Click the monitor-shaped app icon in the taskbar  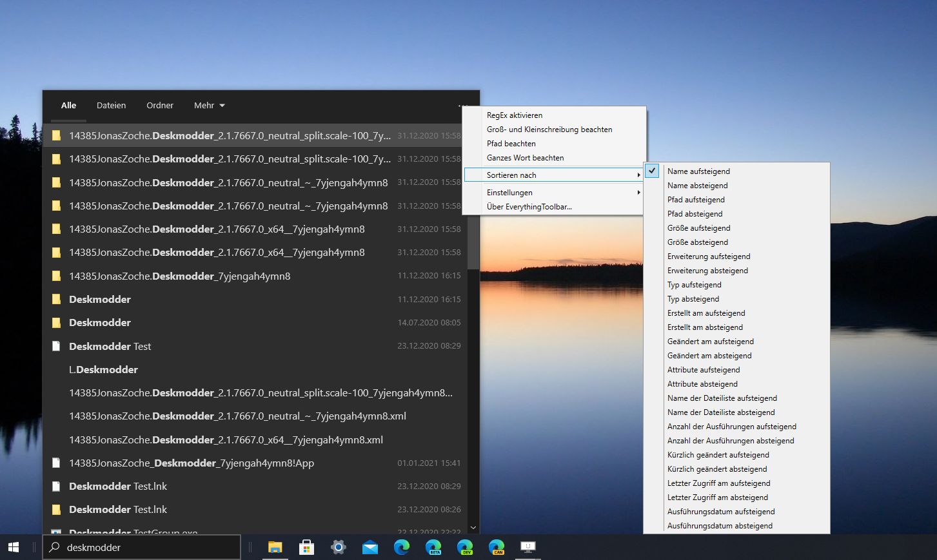click(528, 547)
